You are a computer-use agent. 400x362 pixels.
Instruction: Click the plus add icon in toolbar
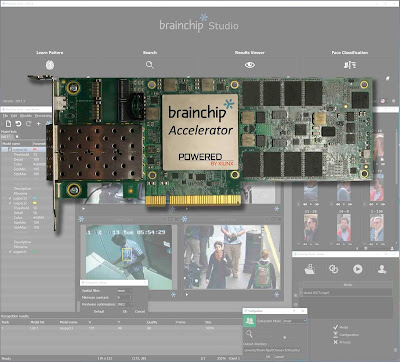(39, 124)
